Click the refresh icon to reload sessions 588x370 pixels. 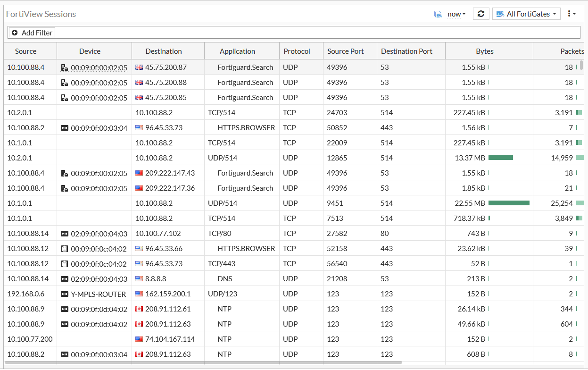pyautogui.click(x=481, y=14)
